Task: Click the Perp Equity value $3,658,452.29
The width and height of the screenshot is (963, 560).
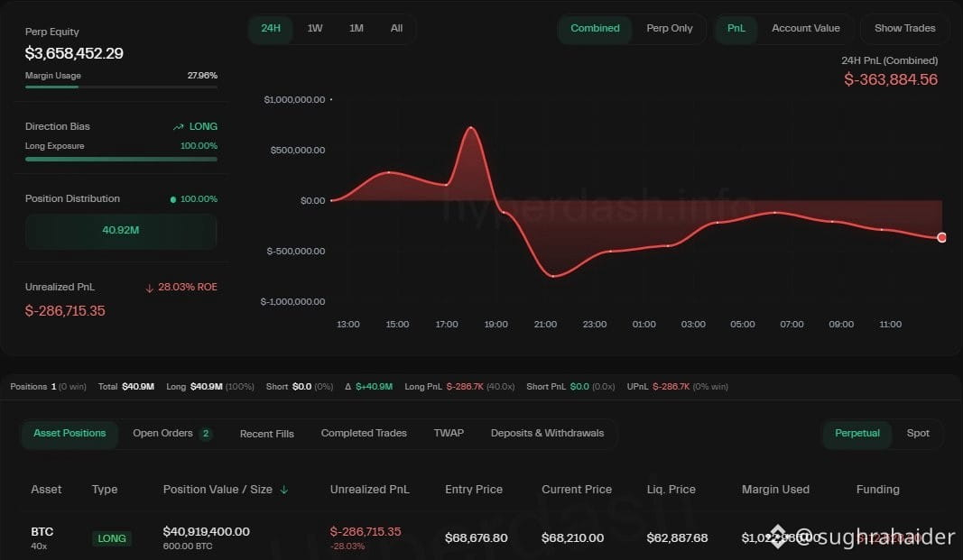Action: click(x=74, y=53)
